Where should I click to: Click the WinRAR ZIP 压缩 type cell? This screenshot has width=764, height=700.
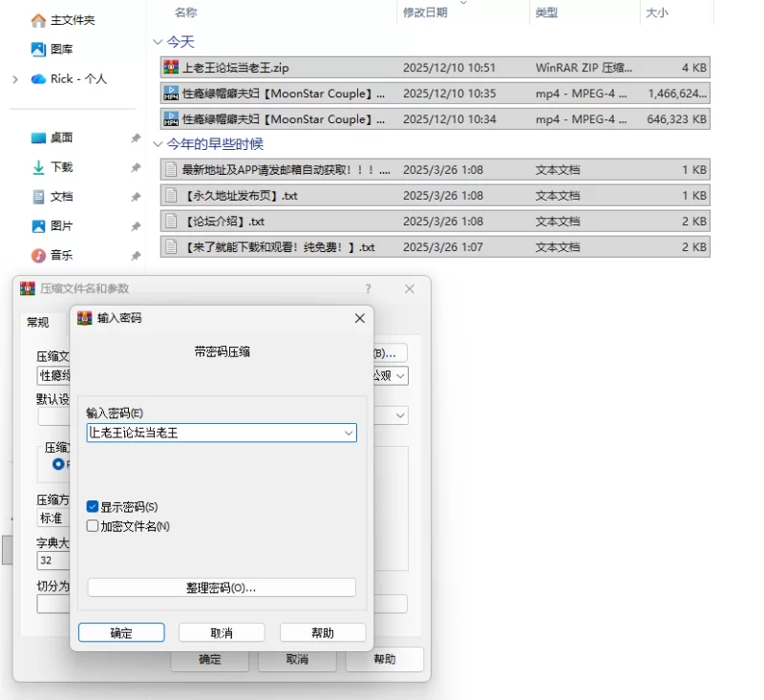tap(584, 68)
